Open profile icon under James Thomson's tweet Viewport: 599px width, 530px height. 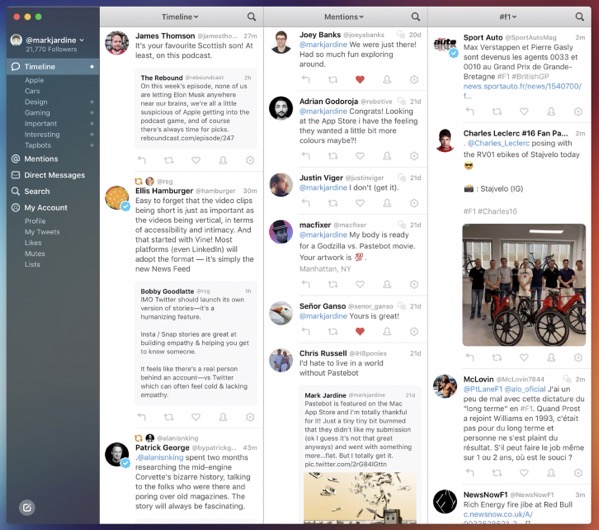(223, 160)
